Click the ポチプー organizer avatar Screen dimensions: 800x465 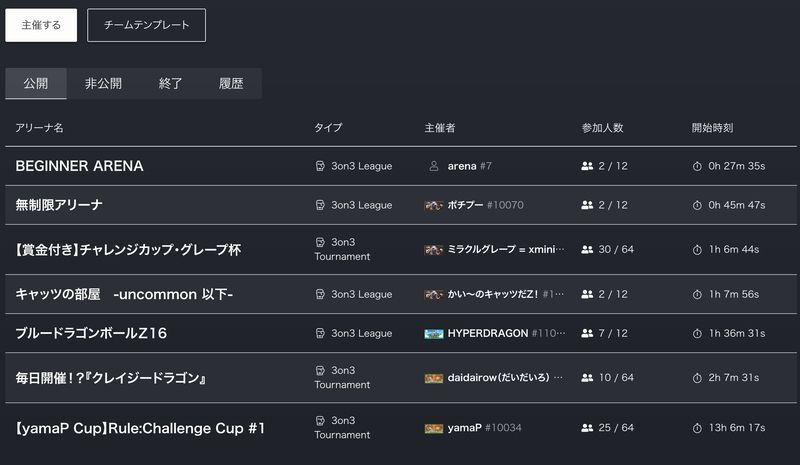433,205
